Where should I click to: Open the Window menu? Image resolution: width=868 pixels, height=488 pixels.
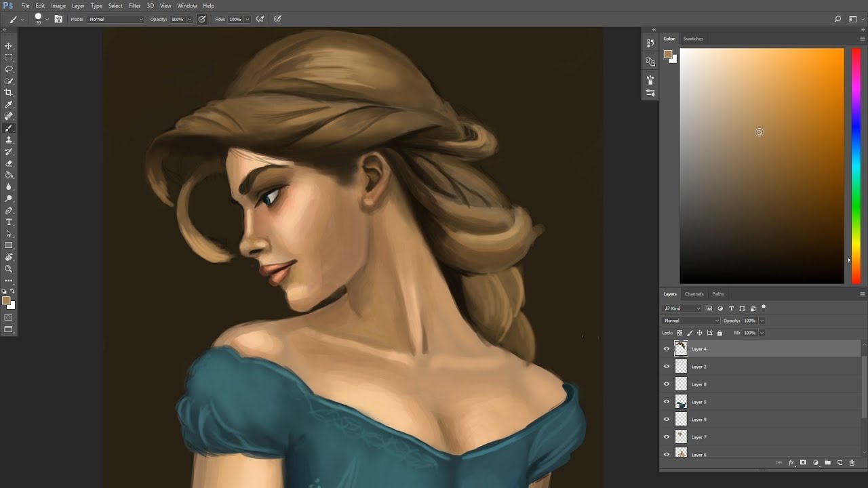[x=187, y=6]
